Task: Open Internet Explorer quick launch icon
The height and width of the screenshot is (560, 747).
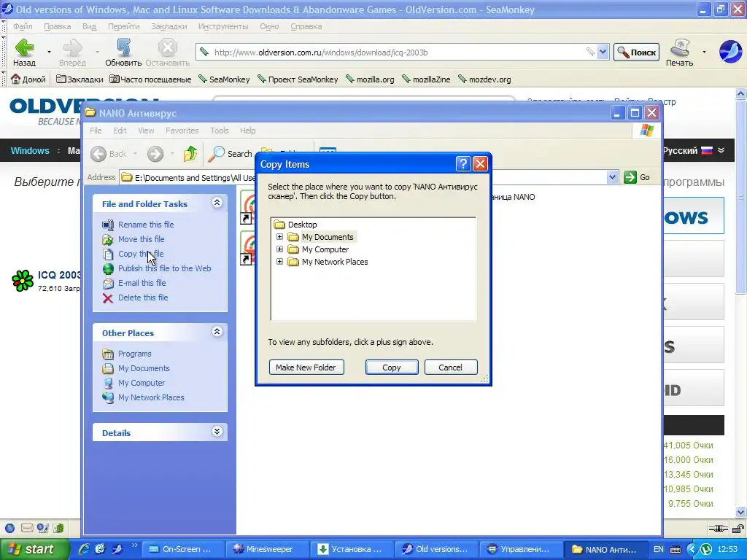Action: (84, 549)
